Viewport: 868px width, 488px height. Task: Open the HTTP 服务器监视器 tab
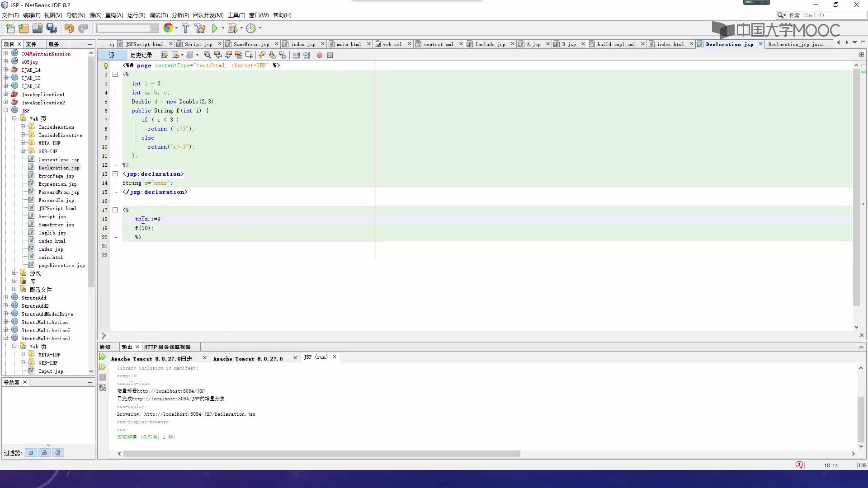[x=167, y=347]
